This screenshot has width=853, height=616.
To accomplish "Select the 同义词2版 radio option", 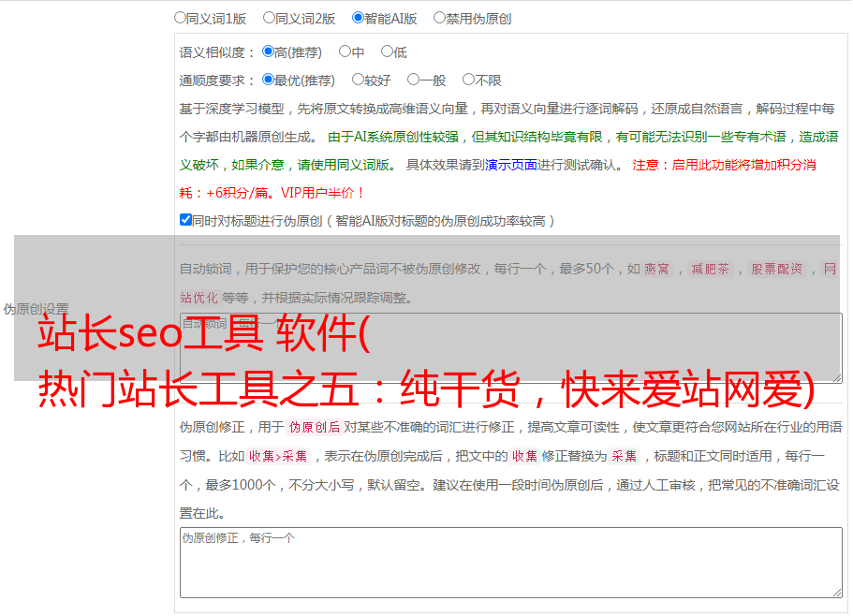I will tap(269, 18).
